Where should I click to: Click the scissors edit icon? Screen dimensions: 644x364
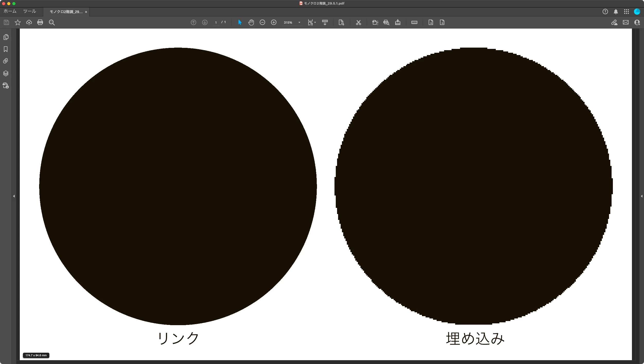tap(358, 22)
